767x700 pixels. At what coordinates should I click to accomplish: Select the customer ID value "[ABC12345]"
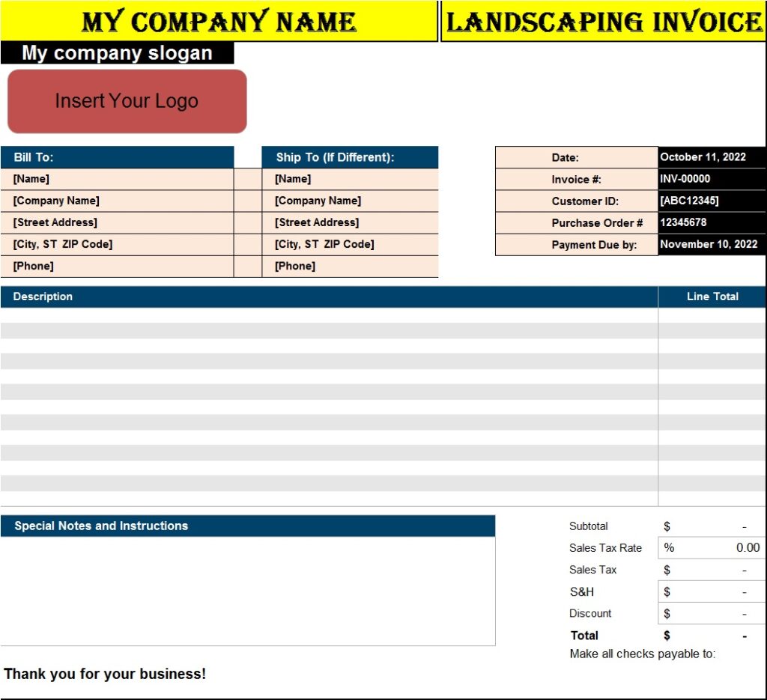pyautogui.click(x=712, y=201)
